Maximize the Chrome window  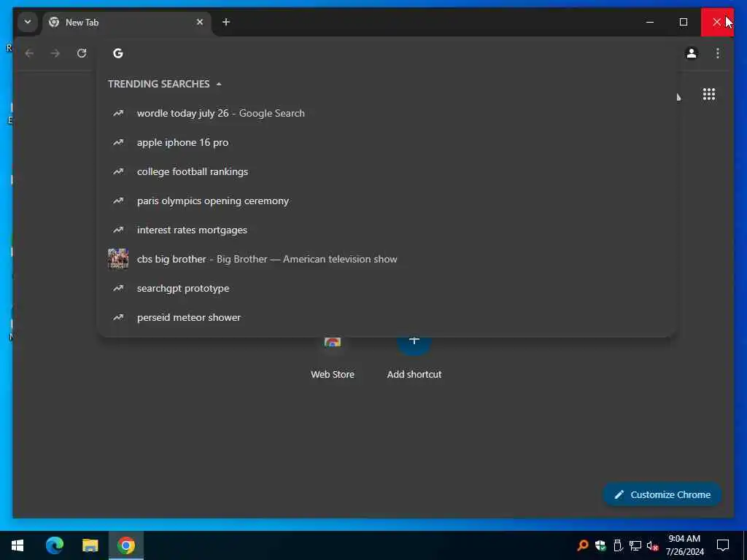click(x=683, y=22)
